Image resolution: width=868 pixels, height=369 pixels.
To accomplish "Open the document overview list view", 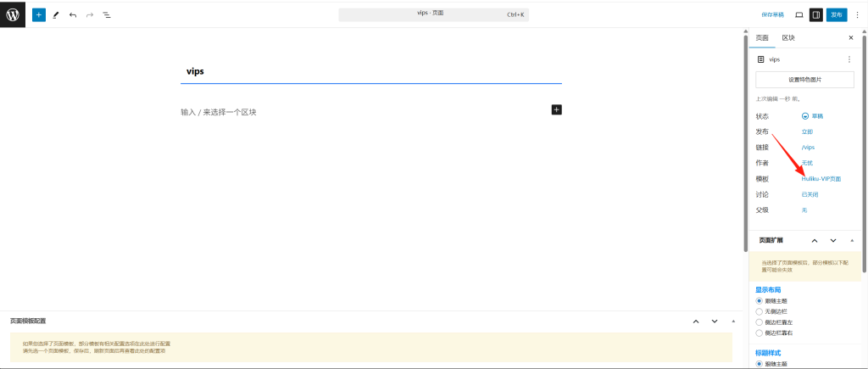I will tap(107, 14).
